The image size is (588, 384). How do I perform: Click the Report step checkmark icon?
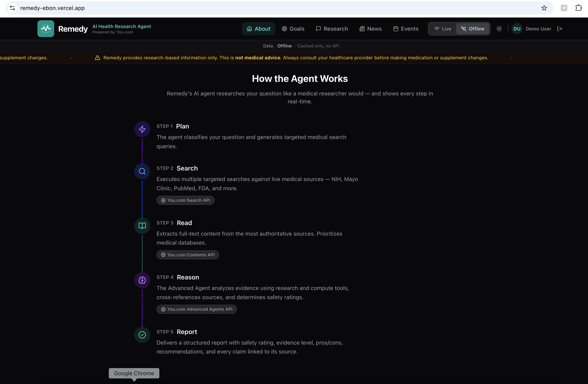pos(142,335)
